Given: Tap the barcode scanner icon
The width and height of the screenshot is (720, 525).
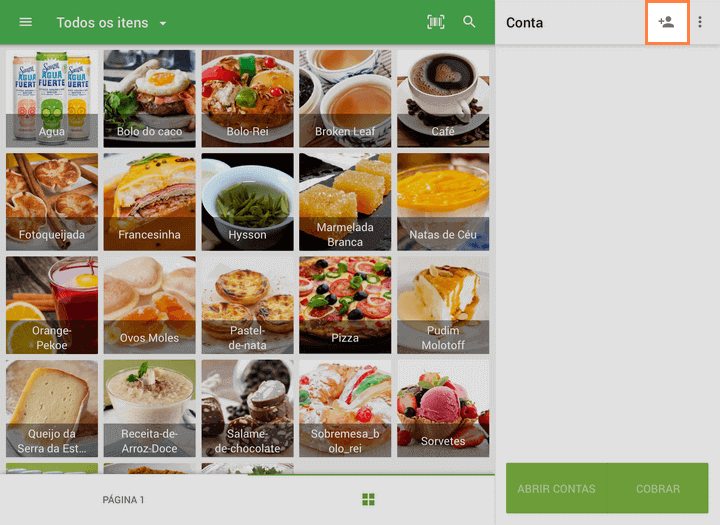Looking at the screenshot, I should [x=435, y=22].
